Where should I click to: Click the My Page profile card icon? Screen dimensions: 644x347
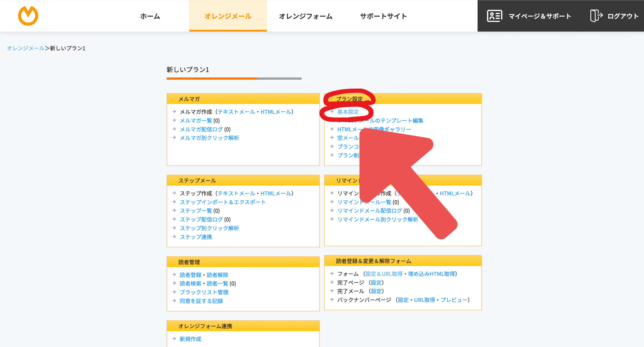[494, 16]
